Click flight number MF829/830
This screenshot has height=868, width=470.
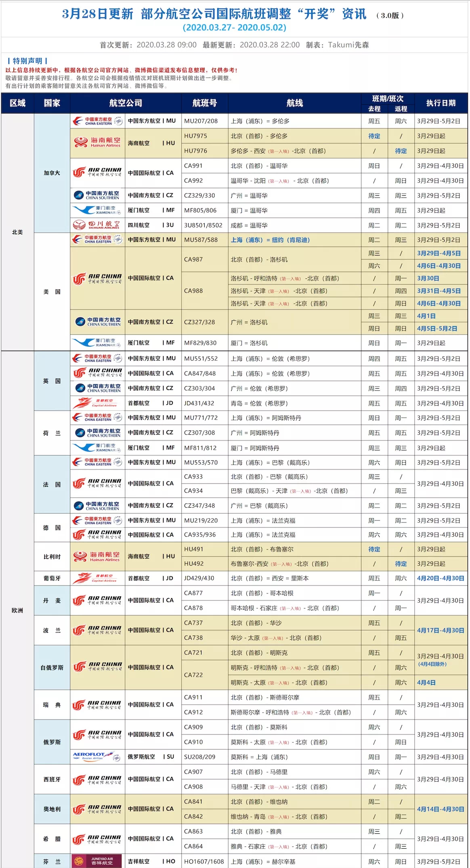[200, 343]
